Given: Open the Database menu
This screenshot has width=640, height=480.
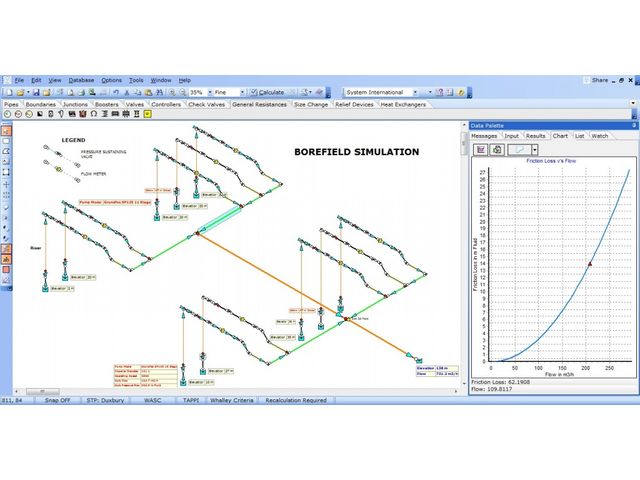Looking at the screenshot, I should [81, 80].
